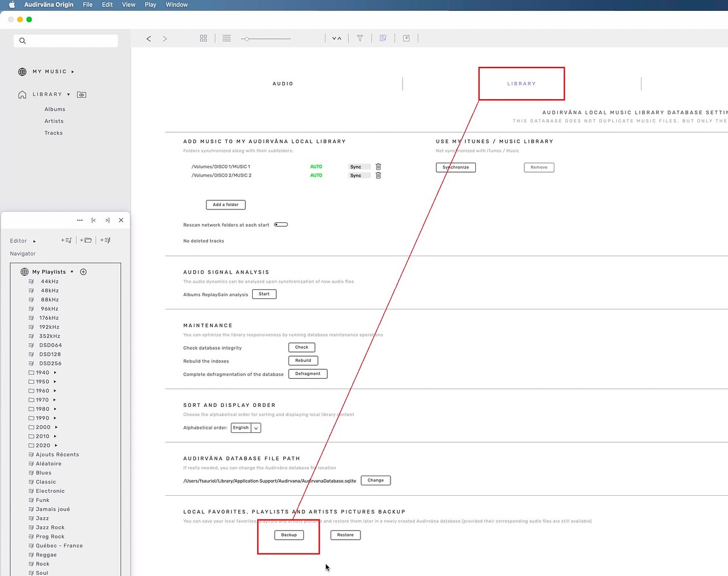Click the Backup button
Viewport: 728px width, 576px height.
tap(289, 535)
